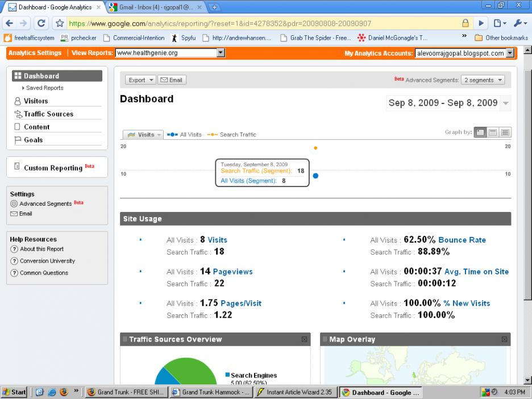Image resolution: width=532 pixels, height=399 pixels.
Task: Click the blue All Visits data point
Action: click(x=315, y=176)
